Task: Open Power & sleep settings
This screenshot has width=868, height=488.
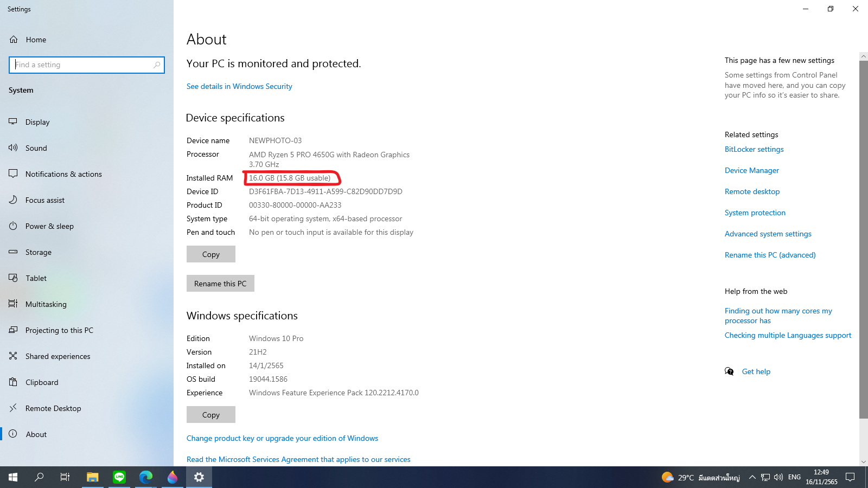Action: pyautogui.click(x=49, y=226)
